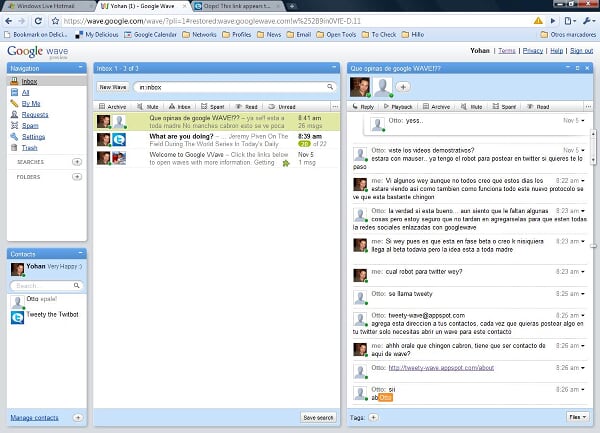Open Networks bookmark folder
Screen dimensions: 600x433
coord(199,34)
